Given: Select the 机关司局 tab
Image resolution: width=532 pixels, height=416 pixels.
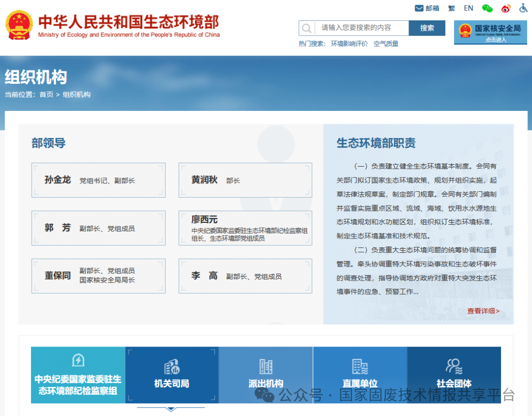Looking at the screenshot, I should coord(171,375).
